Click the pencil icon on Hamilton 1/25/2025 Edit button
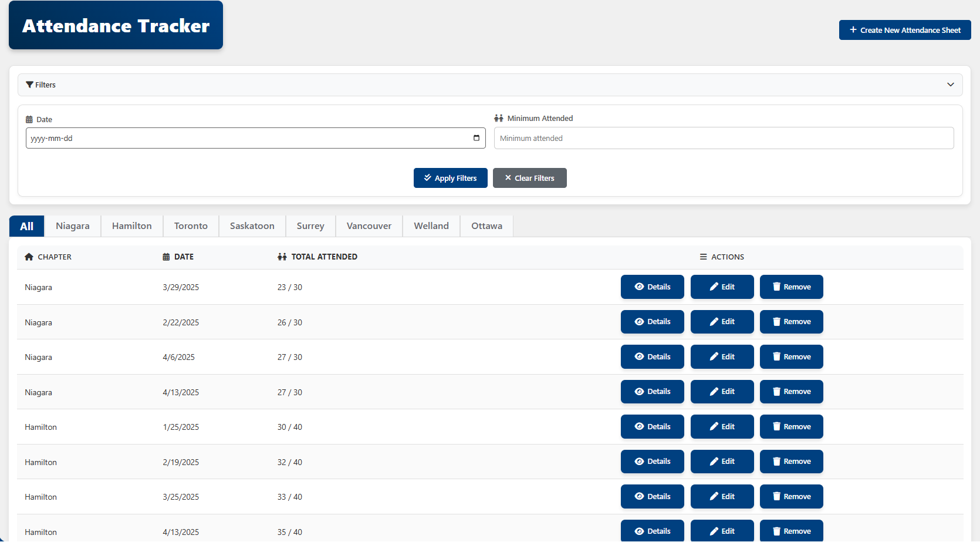This screenshot has width=980, height=542. 714,426
